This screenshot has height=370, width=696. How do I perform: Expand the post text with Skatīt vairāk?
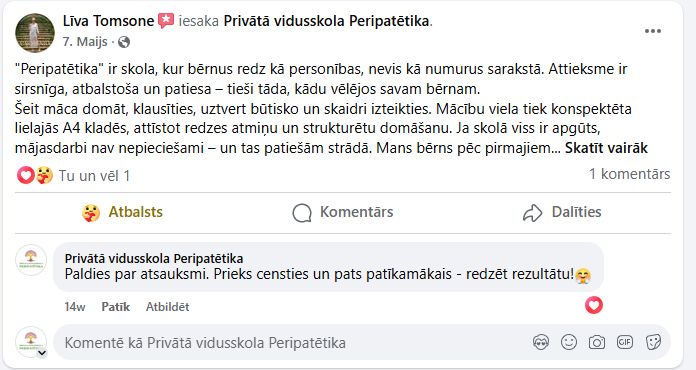(606, 148)
